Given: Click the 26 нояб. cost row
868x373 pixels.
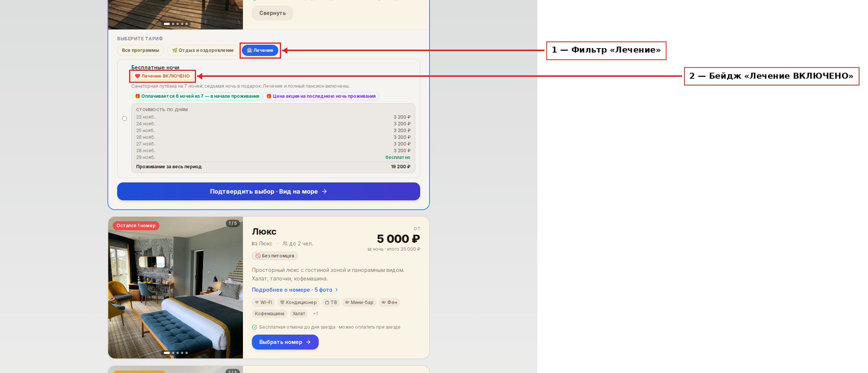Looking at the screenshot, I should [x=273, y=137].
